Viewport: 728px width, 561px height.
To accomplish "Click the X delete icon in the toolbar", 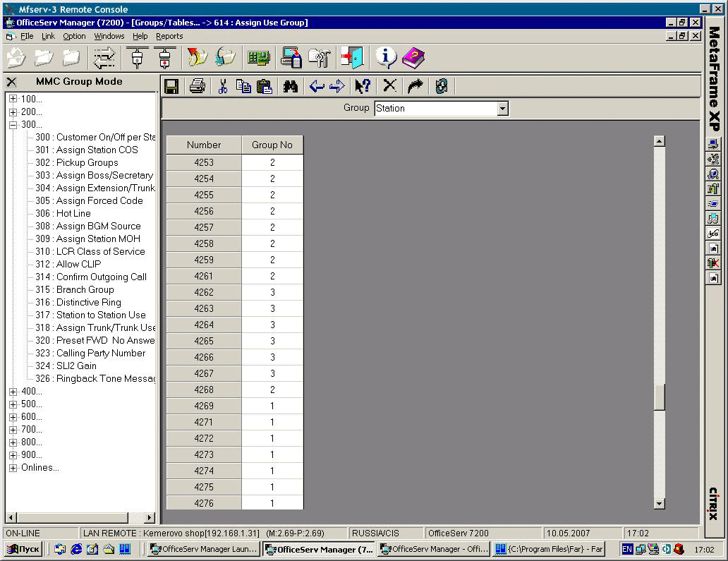I will (x=389, y=86).
